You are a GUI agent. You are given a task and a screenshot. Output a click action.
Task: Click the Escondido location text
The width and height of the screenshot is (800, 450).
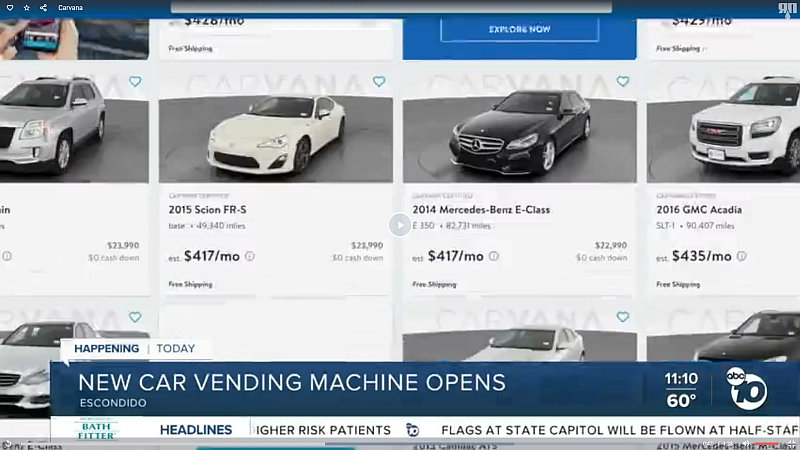click(x=113, y=403)
